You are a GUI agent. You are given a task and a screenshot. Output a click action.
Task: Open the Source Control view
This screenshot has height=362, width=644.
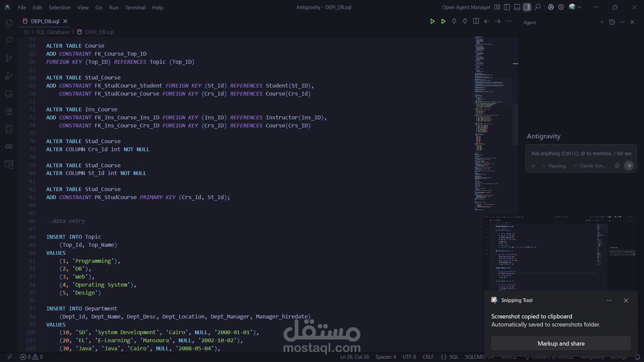tap(9, 58)
